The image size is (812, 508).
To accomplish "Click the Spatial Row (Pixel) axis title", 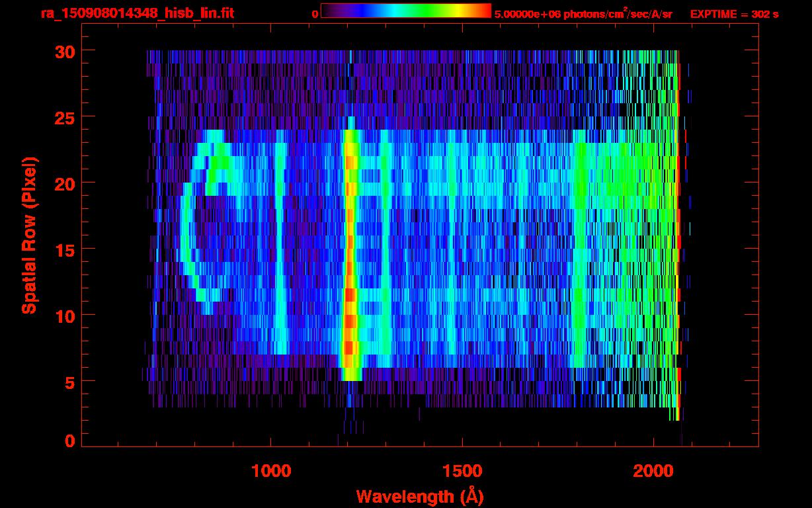I will [x=29, y=235].
